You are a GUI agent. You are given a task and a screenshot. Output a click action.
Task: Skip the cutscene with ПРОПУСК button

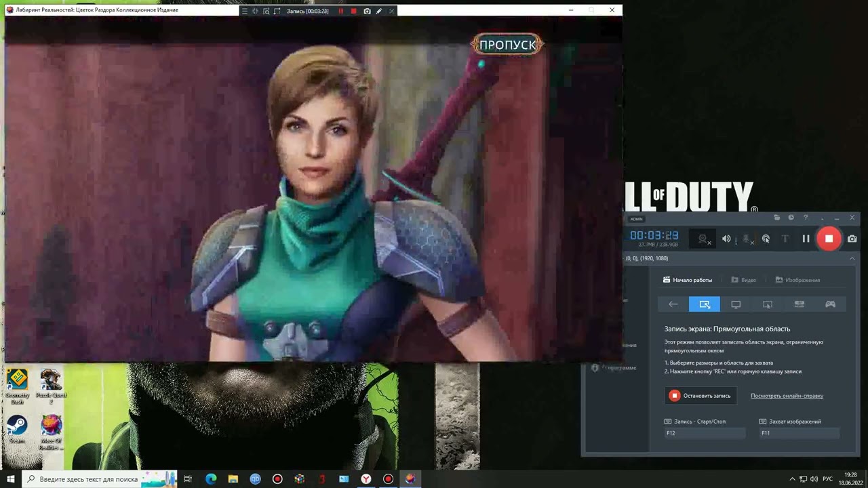(507, 45)
